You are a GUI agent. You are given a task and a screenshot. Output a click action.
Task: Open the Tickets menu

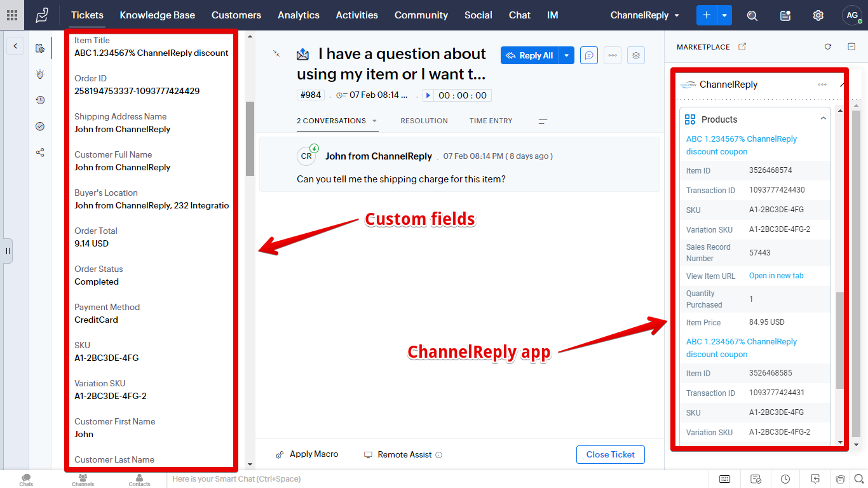(x=87, y=15)
